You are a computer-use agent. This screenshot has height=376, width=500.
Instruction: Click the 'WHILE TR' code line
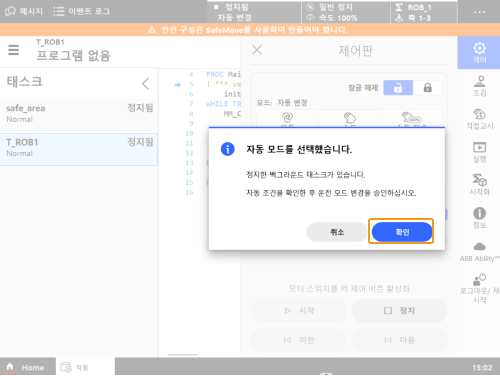pos(223,104)
